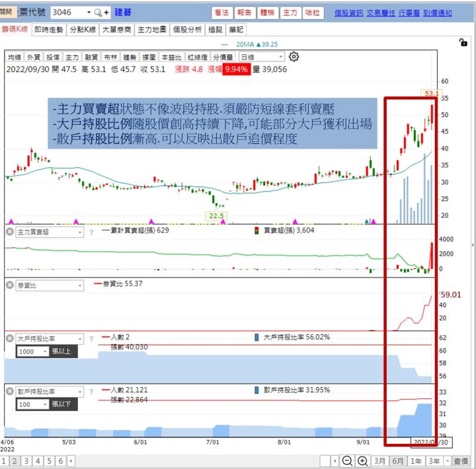Switch to the 主力地圖 tab
This screenshot has height=469, width=476.
(152, 30)
